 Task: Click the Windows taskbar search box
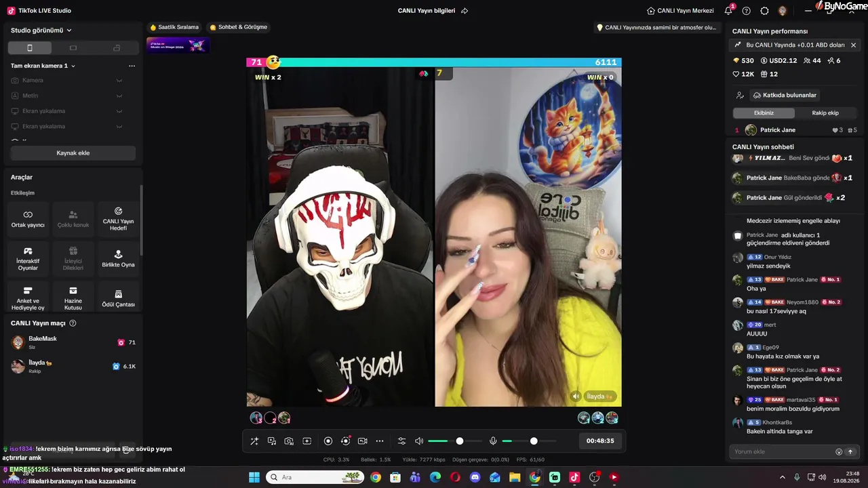(x=315, y=477)
